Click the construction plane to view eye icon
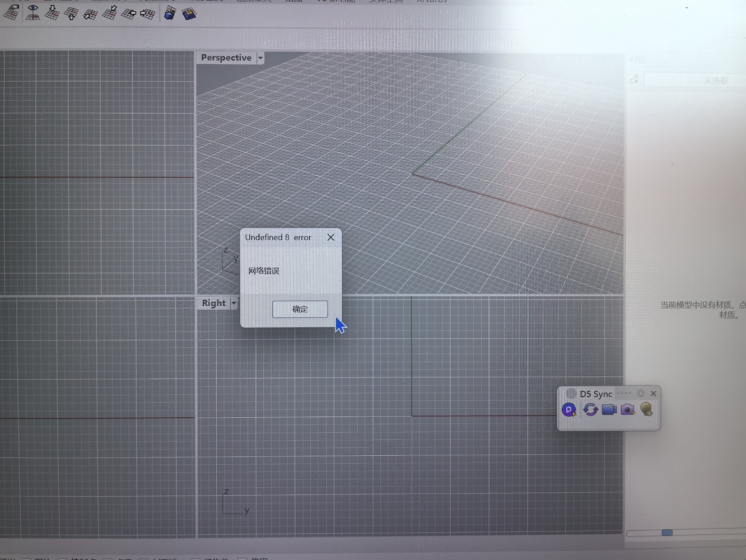The width and height of the screenshot is (746, 560). coord(33,12)
